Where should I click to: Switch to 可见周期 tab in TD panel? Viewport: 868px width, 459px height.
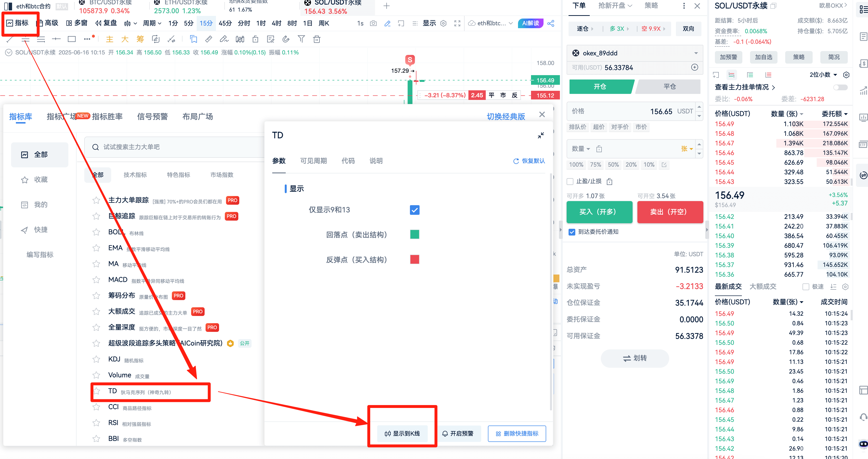(x=313, y=161)
